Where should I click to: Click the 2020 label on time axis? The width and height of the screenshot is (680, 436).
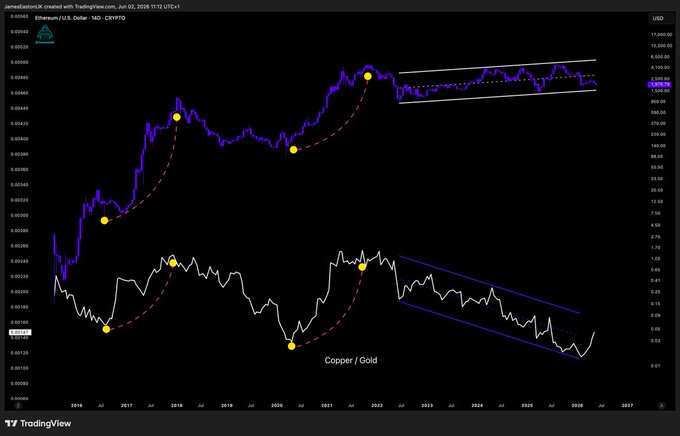click(x=277, y=406)
